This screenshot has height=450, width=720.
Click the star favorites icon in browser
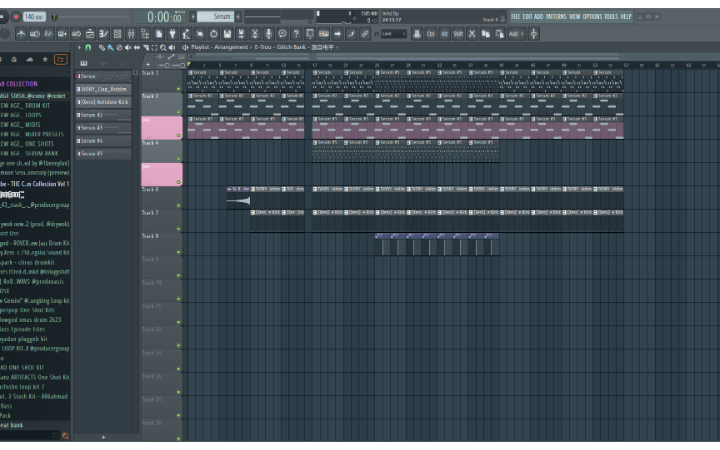click(x=45, y=59)
